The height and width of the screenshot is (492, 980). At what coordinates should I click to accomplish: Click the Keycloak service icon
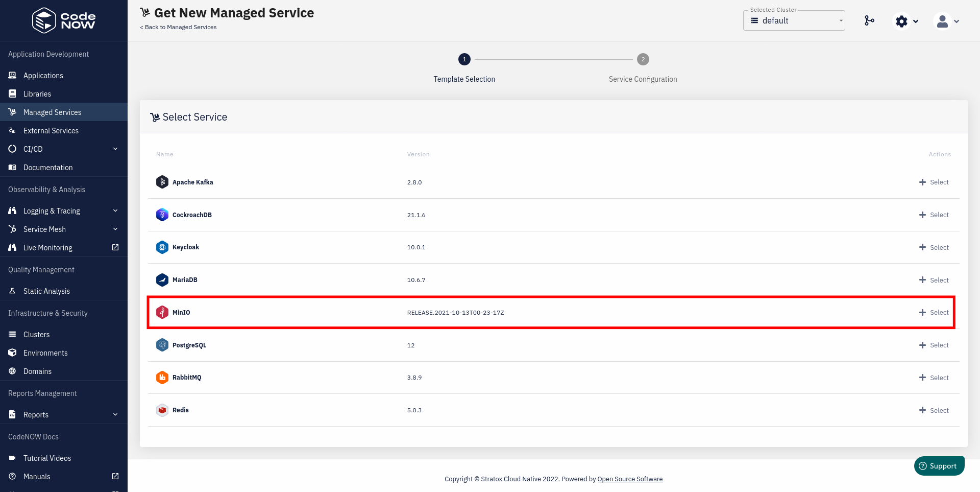click(162, 247)
